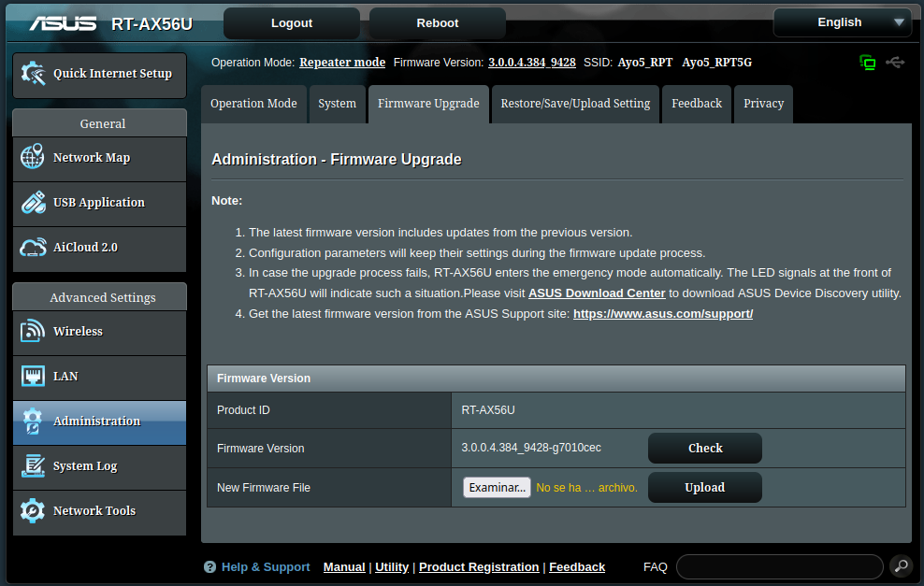Open the asus.com/support link

(x=663, y=314)
